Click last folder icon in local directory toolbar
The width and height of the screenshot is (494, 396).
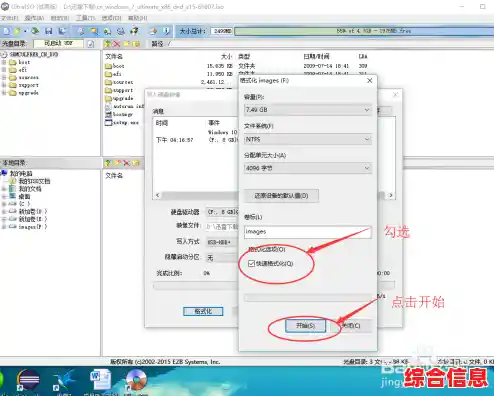tap(136, 163)
